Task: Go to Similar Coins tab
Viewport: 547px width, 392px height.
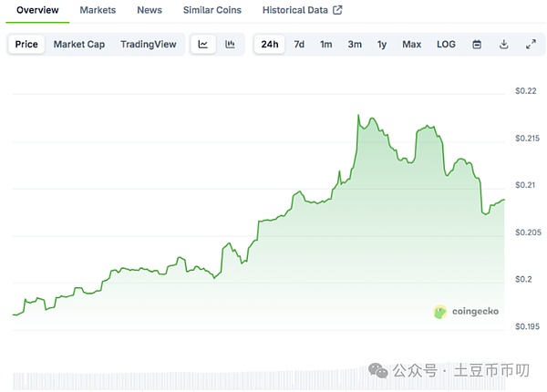Action: point(212,10)
